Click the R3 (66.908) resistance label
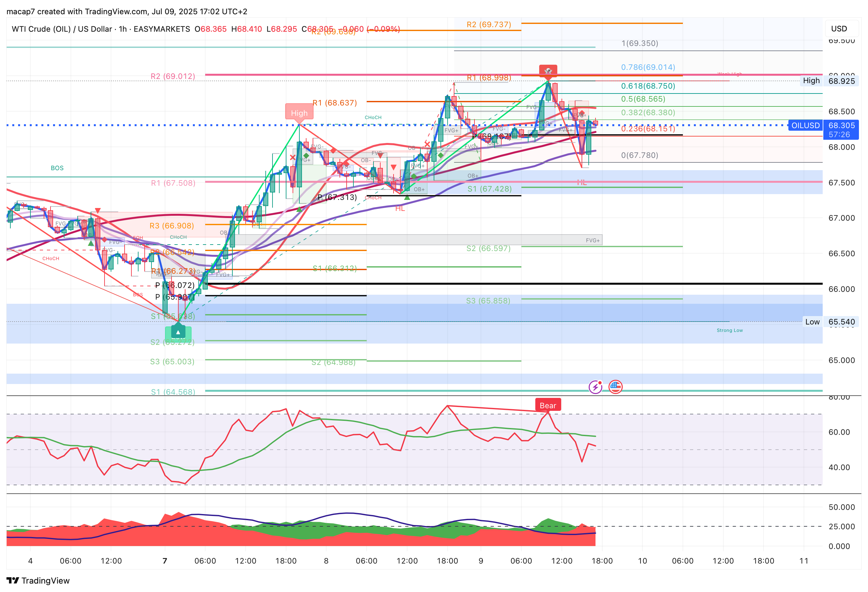Viewport: 868px width, 592px height. pos(172,225)
